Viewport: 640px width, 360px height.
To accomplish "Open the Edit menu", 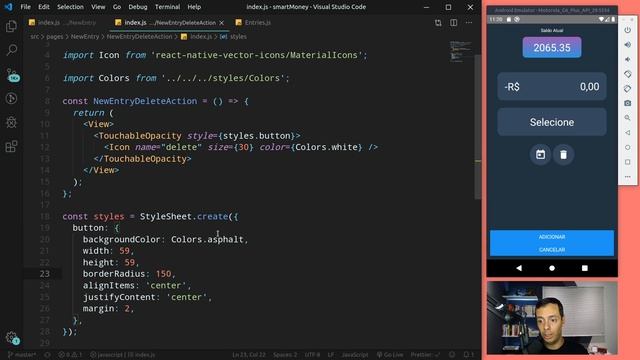I will [44, 7].
